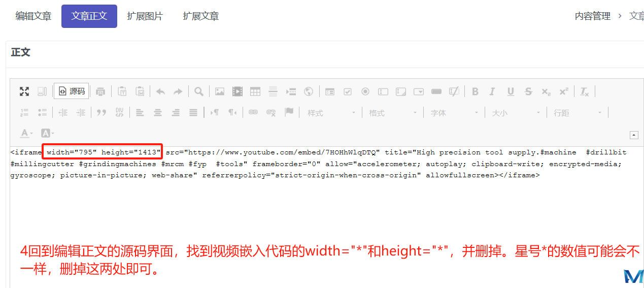644x288 pixels.
Task: Expand the 字体 font dropdown
Action: pos(454,113)
